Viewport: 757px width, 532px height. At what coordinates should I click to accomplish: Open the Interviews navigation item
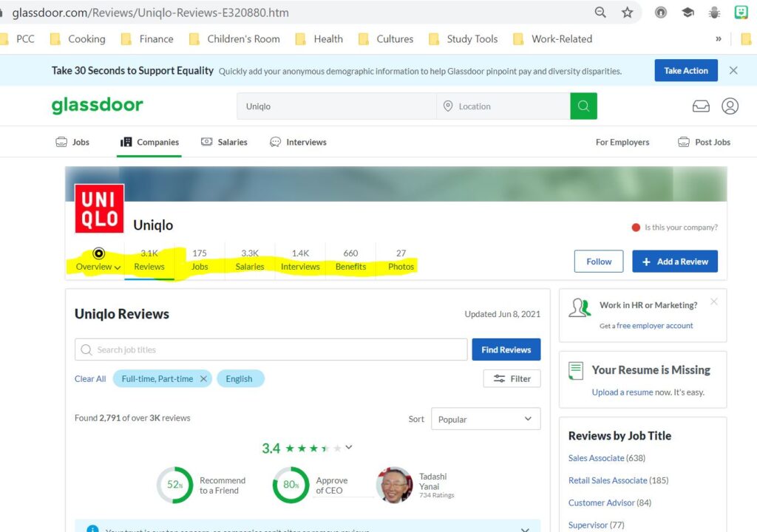299,142
